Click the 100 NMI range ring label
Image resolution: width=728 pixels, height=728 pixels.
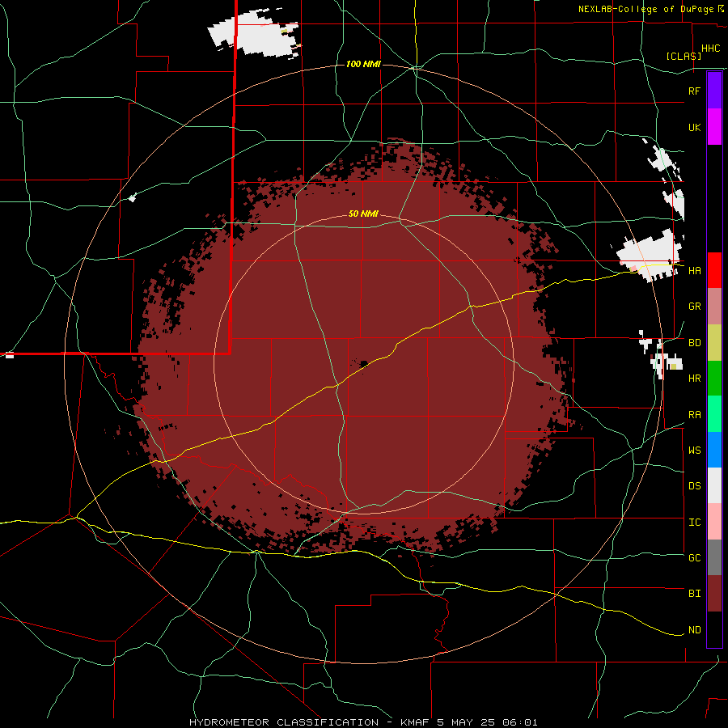pyautogui.click(x=363, y=64)
